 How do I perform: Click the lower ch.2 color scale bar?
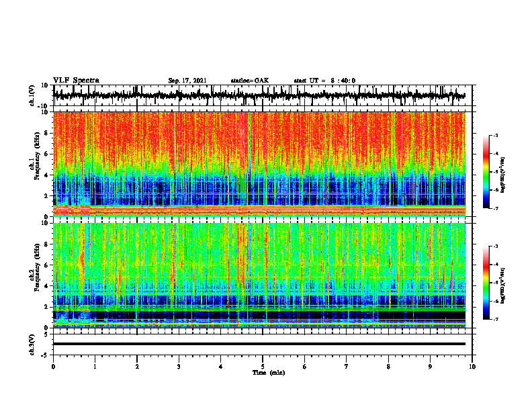[x=486, y=283]
